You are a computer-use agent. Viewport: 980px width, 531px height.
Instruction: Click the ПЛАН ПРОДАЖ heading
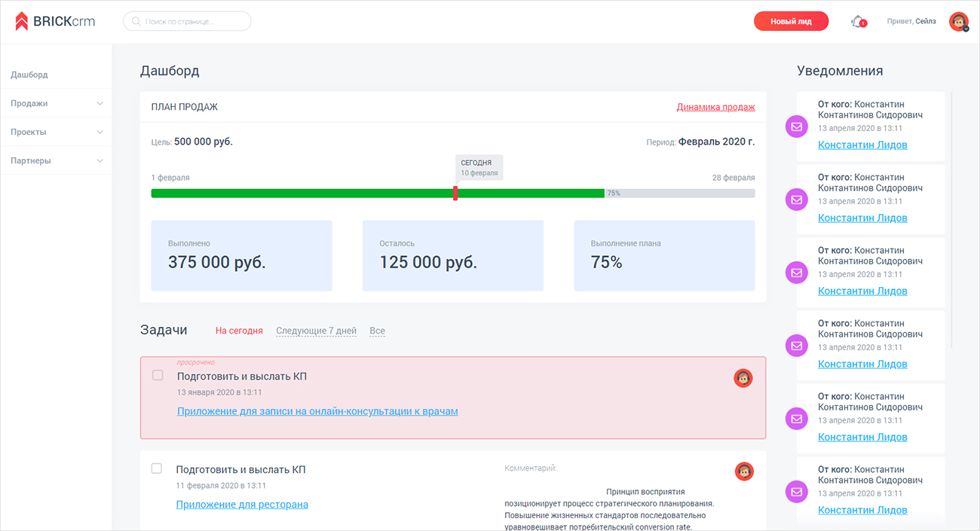tap(185, 107)
